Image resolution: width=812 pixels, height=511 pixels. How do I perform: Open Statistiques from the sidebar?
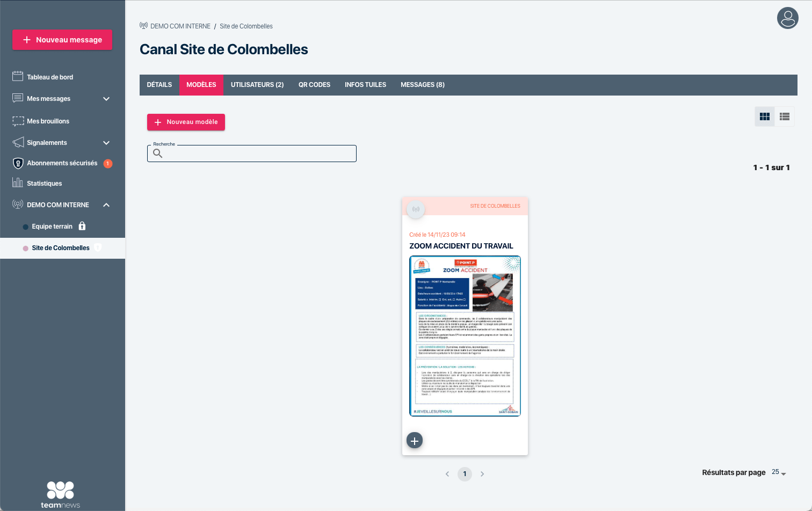click(44, 184)
